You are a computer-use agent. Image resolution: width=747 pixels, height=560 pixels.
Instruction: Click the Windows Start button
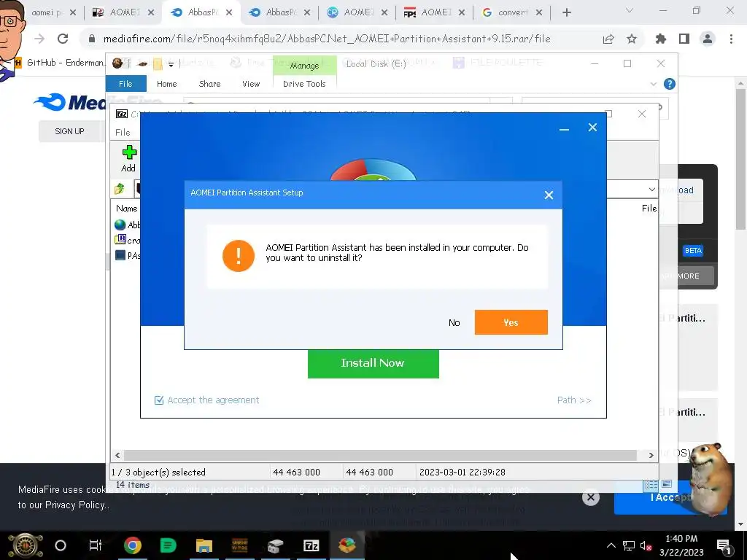coord(26,545)
